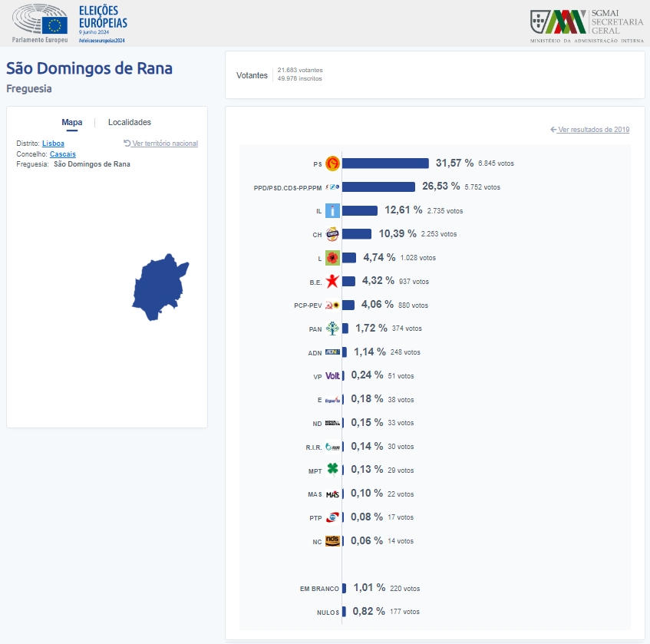Click the 4,74 % percentage

pos(379,257)
